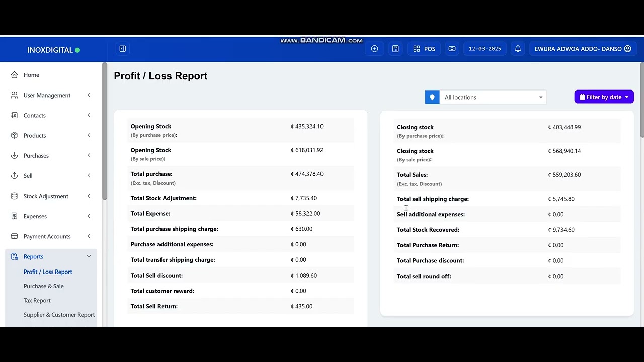
Task: Click Filter by date button
Action: coord(604,97)
